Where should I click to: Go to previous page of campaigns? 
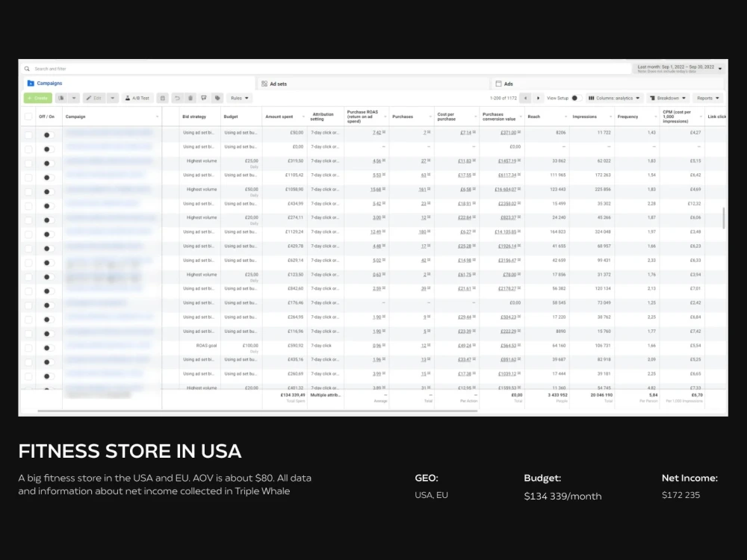tap(525, 98)
